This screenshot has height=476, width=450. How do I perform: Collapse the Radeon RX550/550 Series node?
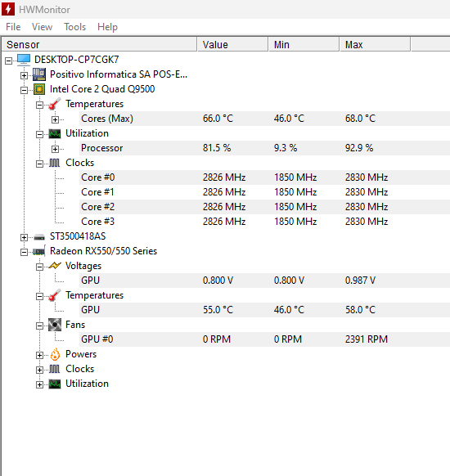pyautogui.click(x=24, y=252)
